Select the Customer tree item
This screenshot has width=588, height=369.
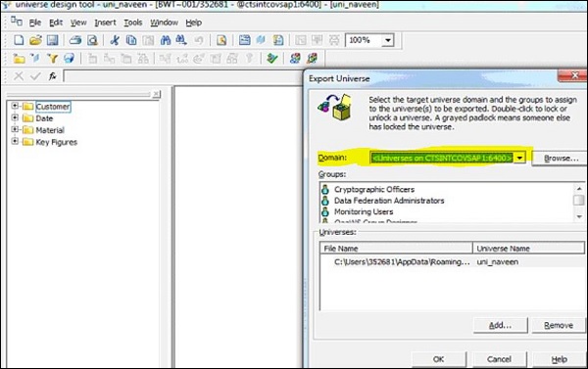(53, 107)
